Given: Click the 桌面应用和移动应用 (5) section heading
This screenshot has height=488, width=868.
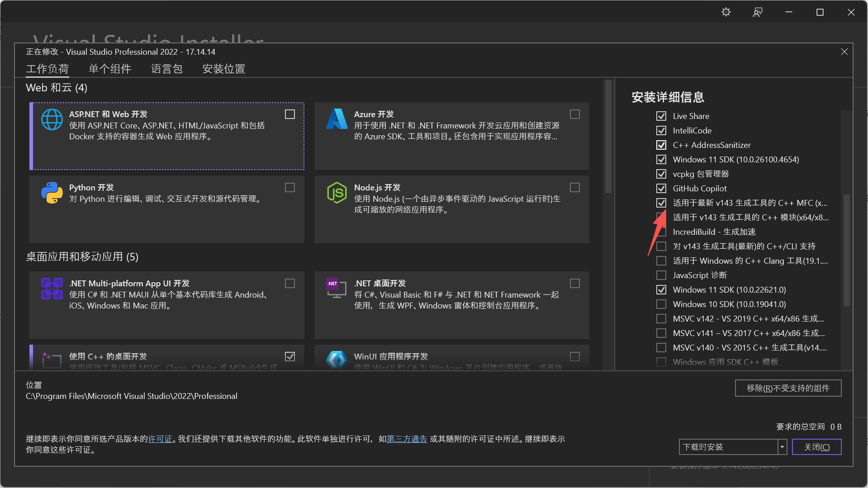Looking at the screenshot, I should click(82, 256).
